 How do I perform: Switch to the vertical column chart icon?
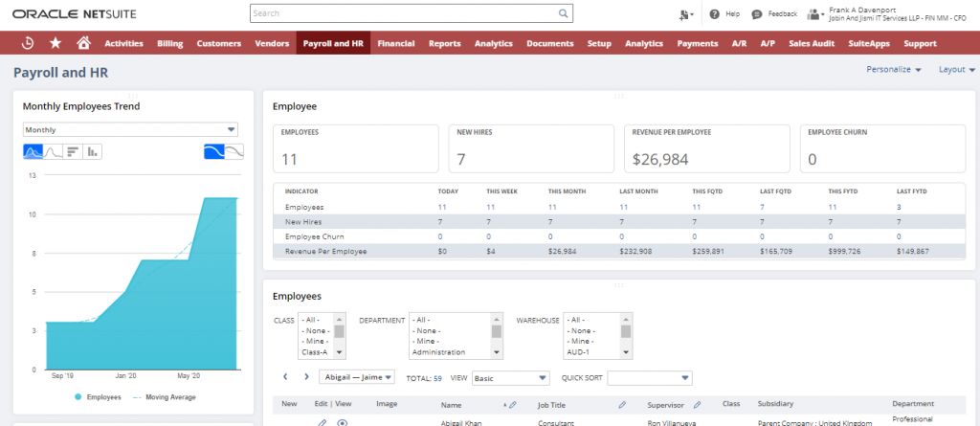(x=93, y=151)
